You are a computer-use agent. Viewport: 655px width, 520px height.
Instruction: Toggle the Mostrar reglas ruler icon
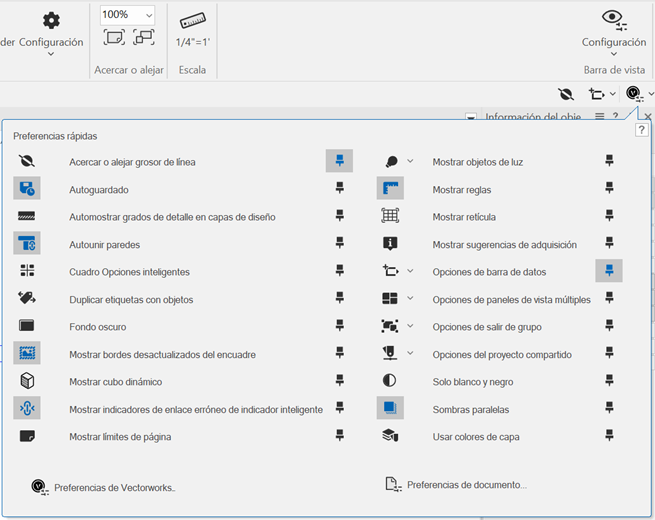click(x=390, y=189)
